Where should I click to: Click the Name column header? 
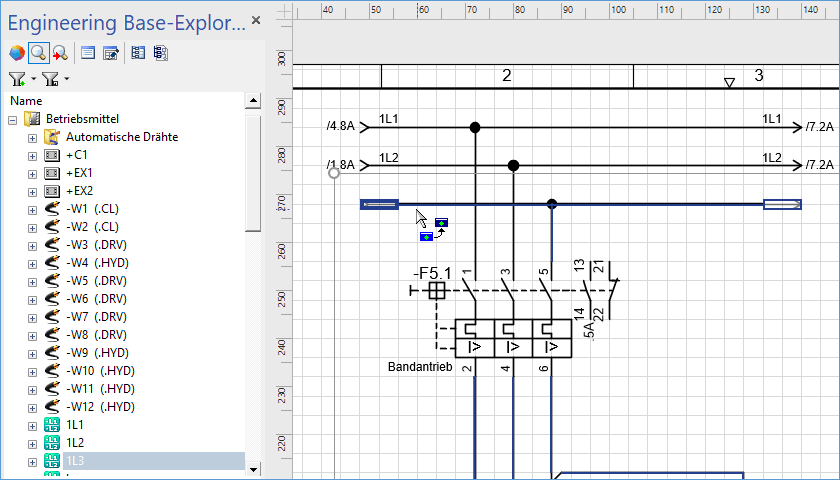[x=26, y=101]
